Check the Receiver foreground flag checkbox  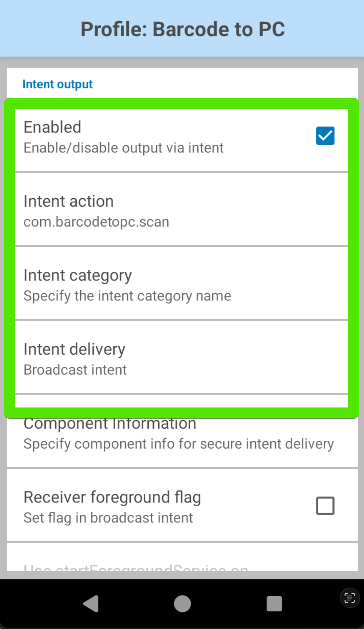[x=325, y=506]
